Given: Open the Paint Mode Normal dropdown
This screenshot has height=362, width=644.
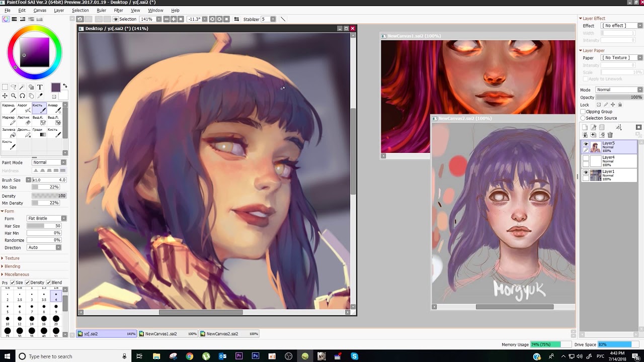Looking at the screenshot, I should (x=49, y=162).
